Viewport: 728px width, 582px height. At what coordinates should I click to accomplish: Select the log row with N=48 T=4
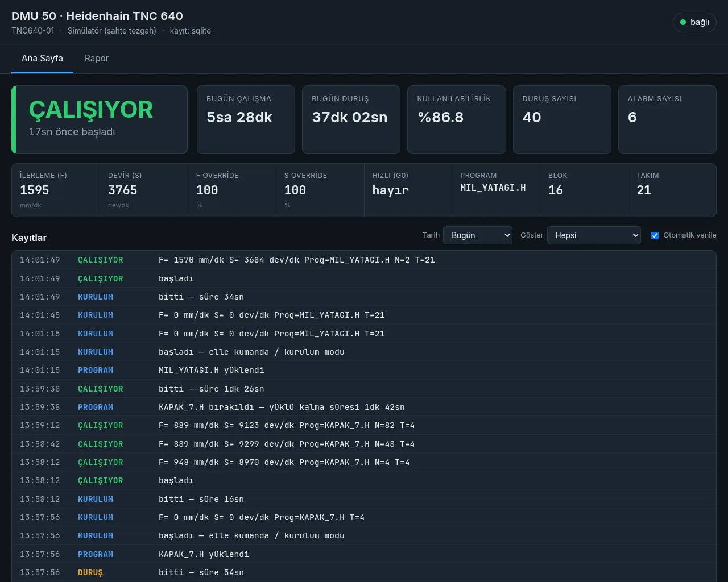[364, 444]
